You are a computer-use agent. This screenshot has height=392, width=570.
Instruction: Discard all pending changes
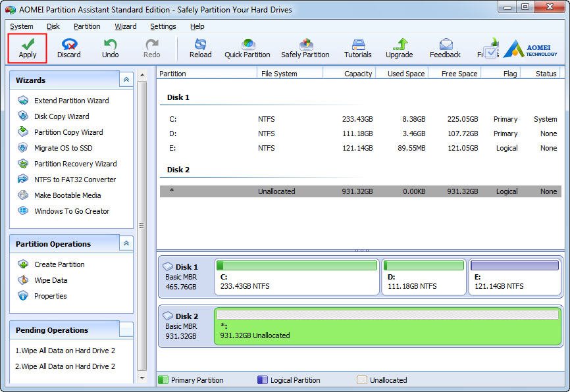click(68, 48)
